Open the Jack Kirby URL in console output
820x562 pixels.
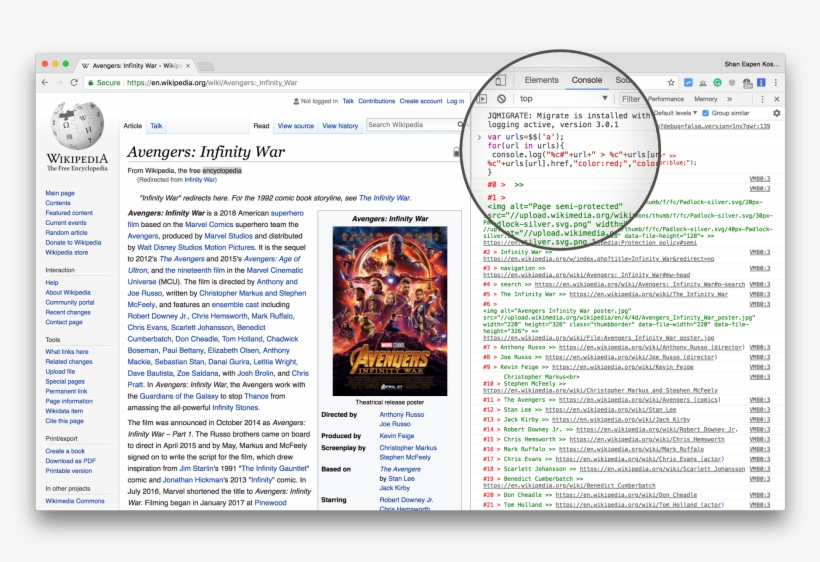pyautogui.click(x=621, y=419)
